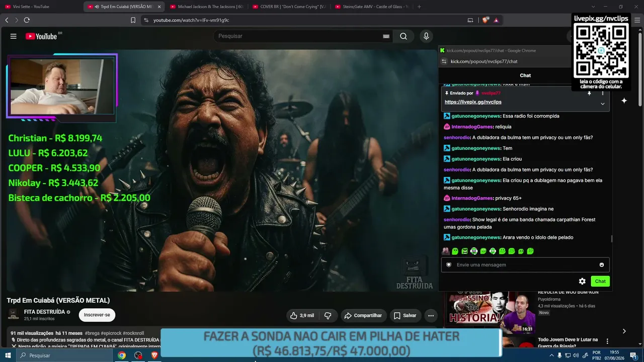Open the Brave Rewards triangle icon

(496, 20)
